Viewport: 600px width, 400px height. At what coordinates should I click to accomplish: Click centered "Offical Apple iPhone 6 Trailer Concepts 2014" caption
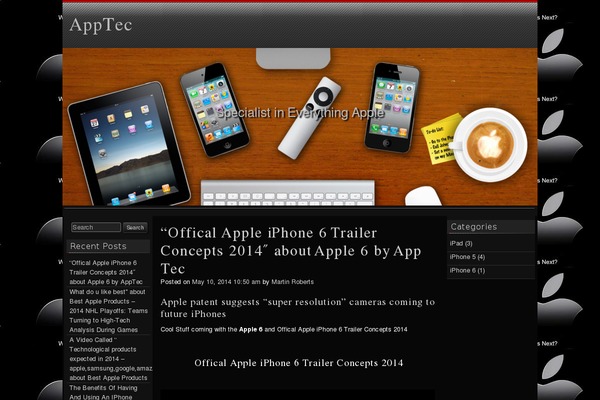click(298, 362)
